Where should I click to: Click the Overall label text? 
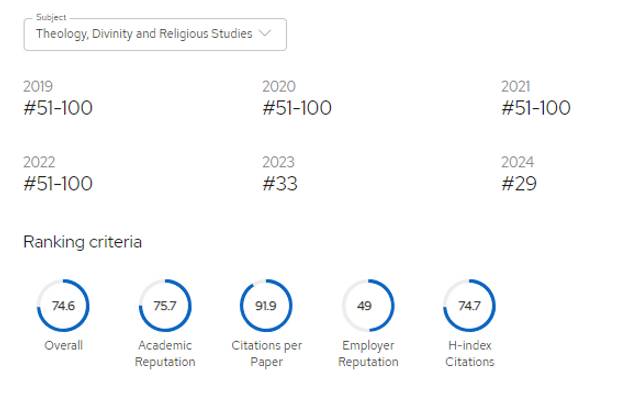click(x=63, y=346)
